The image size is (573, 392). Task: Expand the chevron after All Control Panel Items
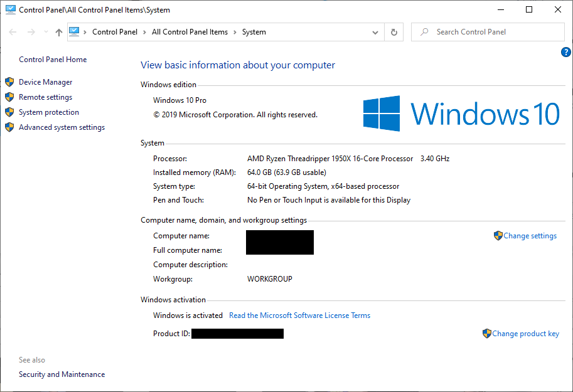235,32
